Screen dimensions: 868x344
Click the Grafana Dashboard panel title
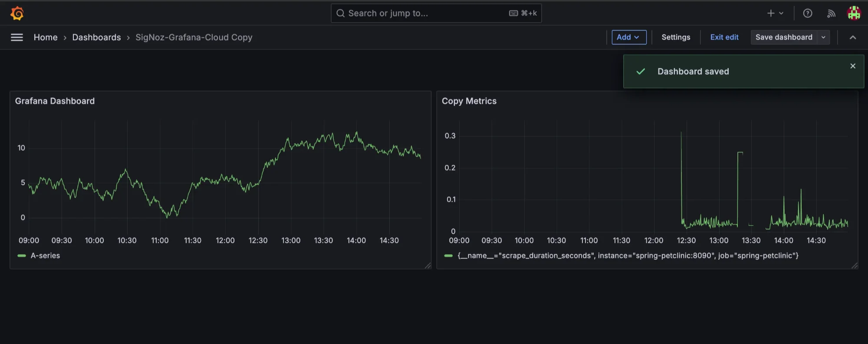[55, 101]
